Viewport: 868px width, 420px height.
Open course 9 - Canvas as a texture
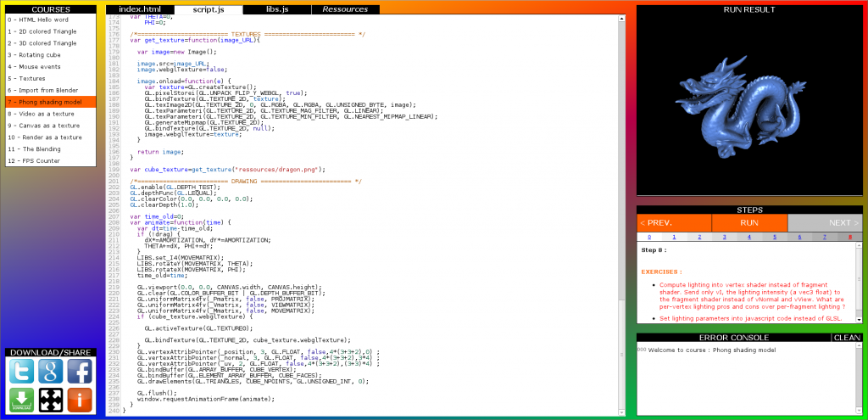pyautogui.click(x=51, y=126)
